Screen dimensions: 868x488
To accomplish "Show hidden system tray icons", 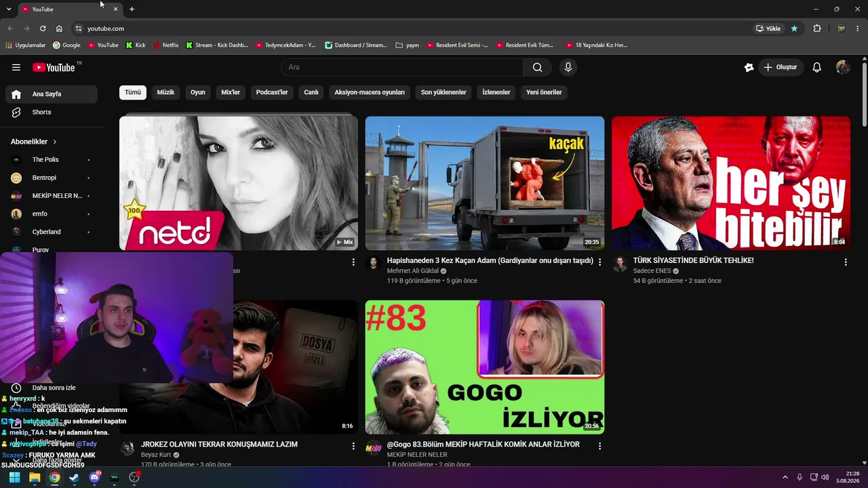I will point(785,477).
